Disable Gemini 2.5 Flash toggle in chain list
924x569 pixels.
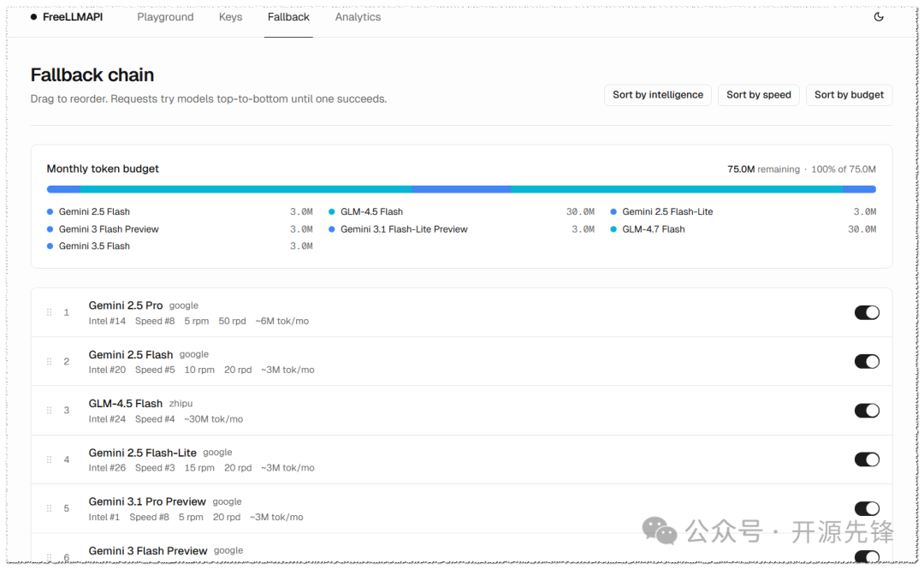point(867,361)
